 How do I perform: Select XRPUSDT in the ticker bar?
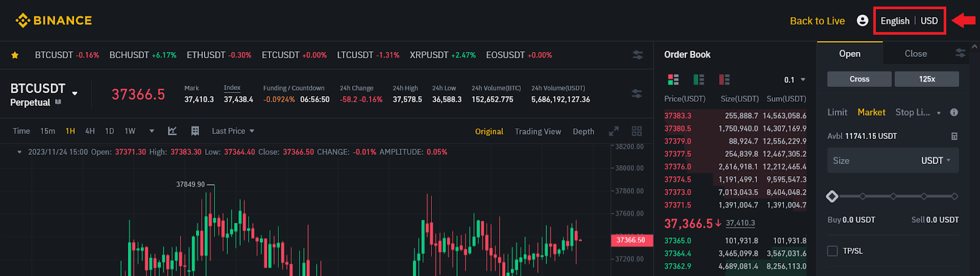pyautogui.click(x=442, y=55)
